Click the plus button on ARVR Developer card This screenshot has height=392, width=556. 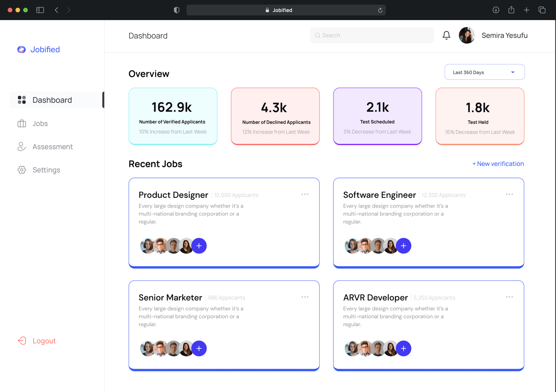pyautogui.click(x=403, y=348)
